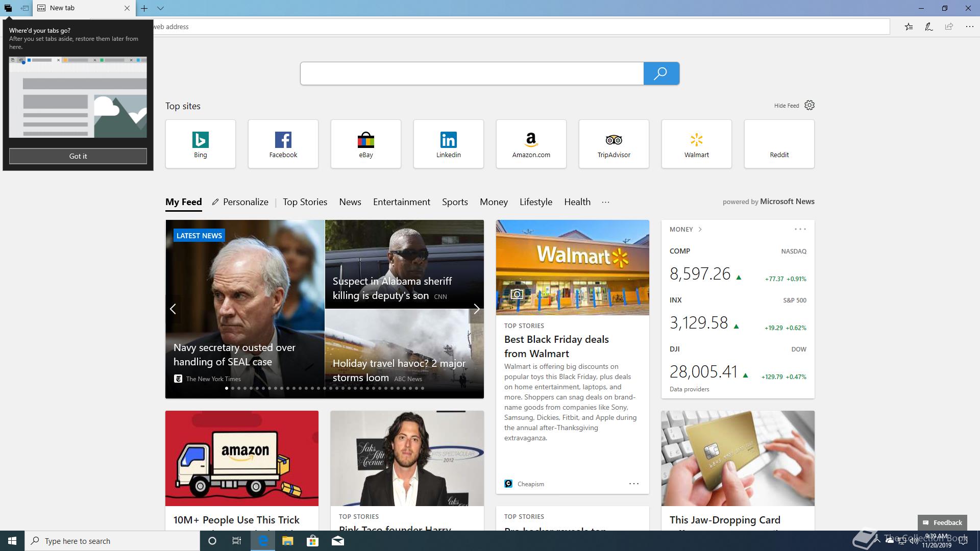Open the Linkedin top site tile
This screenshot has height=551, width=980.
pos(449,144)
